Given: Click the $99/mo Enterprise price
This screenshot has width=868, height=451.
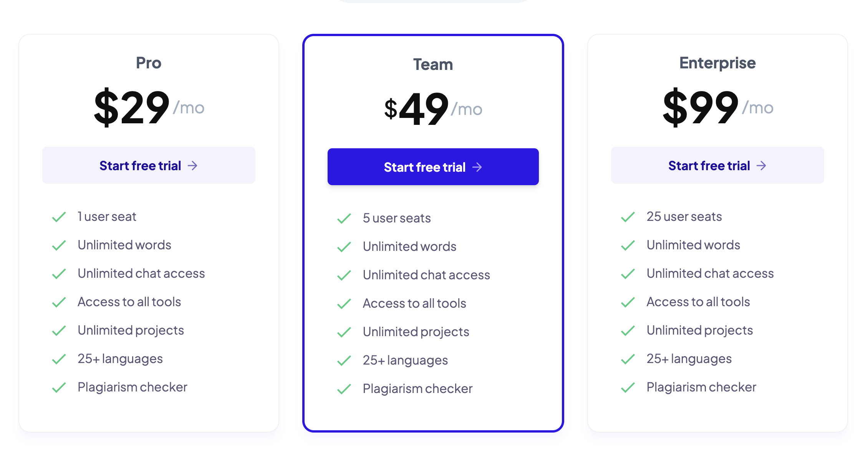Looking at the screenshot, I should click(x=717, y=108).
